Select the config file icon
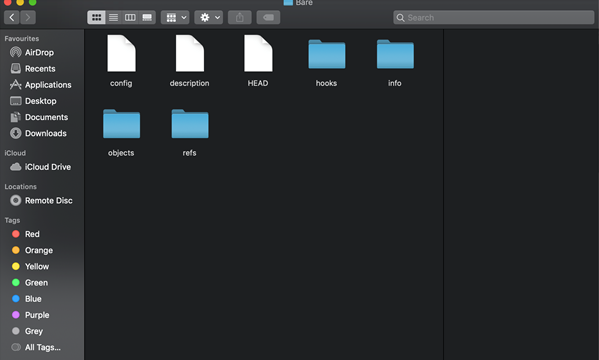Screen dimensions: 599x360 (x=121, y=53)
